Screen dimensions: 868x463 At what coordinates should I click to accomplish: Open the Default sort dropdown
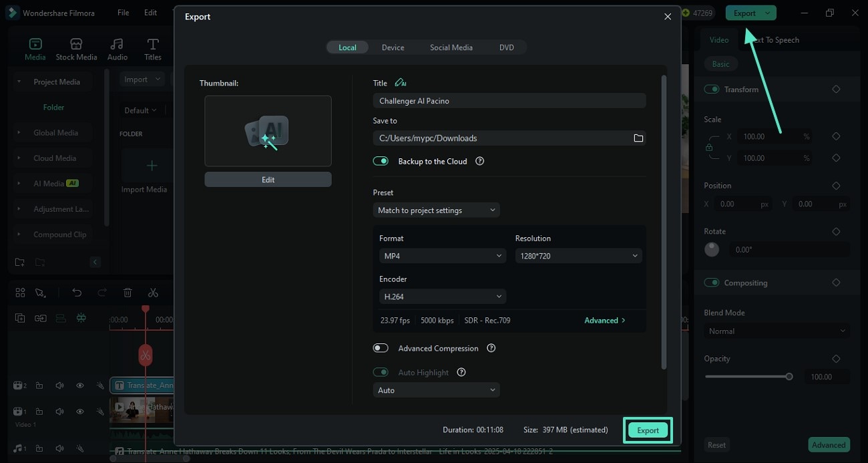[140, 110]
